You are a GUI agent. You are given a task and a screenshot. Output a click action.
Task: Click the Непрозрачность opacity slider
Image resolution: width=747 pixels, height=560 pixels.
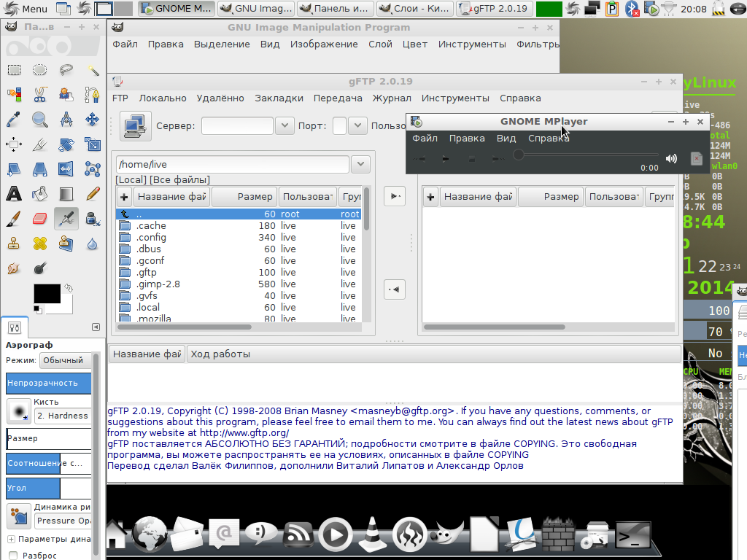[49, 383]
